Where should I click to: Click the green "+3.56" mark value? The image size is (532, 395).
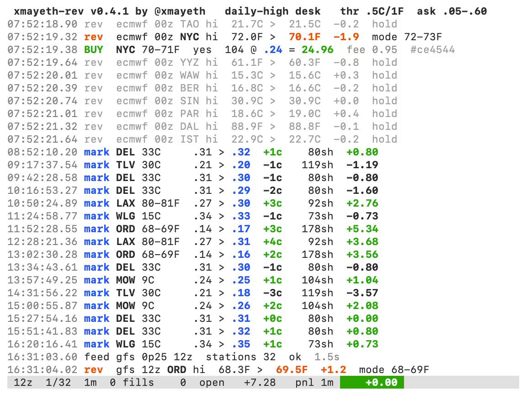[x=362, y=255]
